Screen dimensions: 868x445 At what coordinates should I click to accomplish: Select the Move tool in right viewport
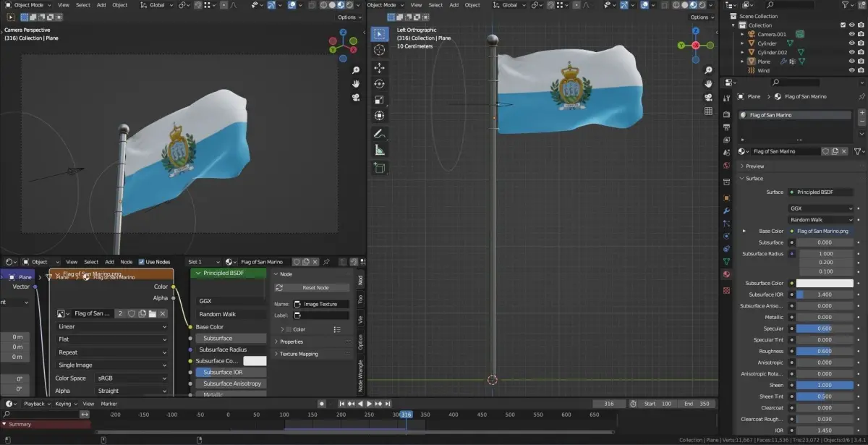(x=380, y=67)
